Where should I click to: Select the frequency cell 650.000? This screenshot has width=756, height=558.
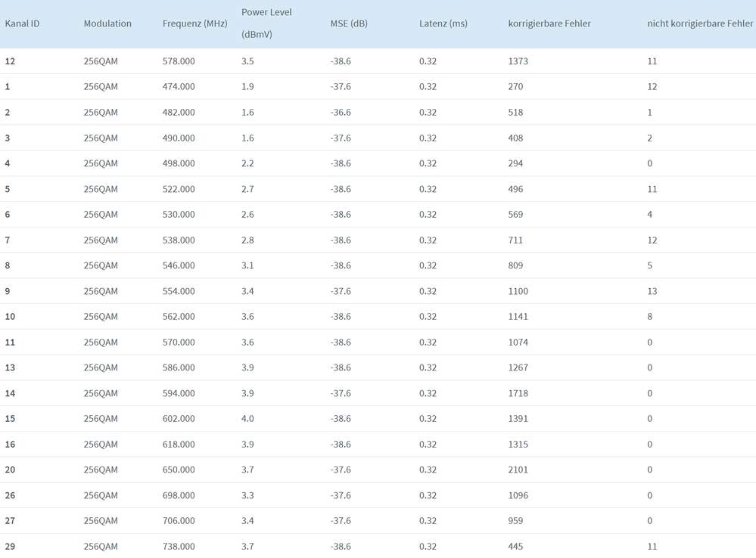click(179, 470)
